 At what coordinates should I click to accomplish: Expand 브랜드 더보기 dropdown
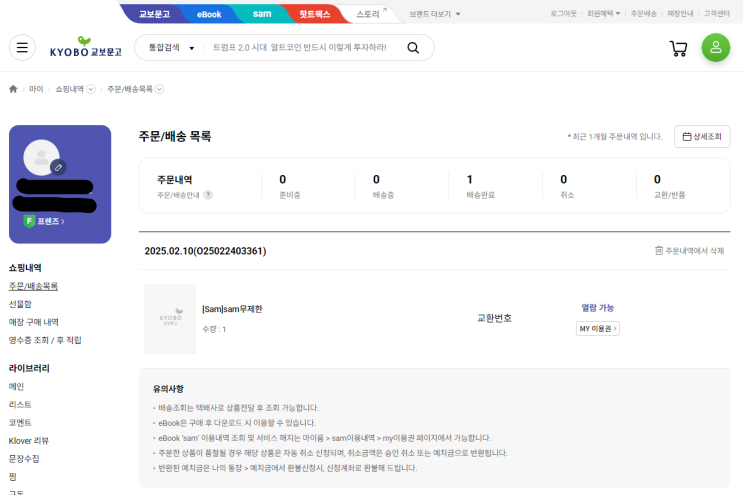(435, 14)
